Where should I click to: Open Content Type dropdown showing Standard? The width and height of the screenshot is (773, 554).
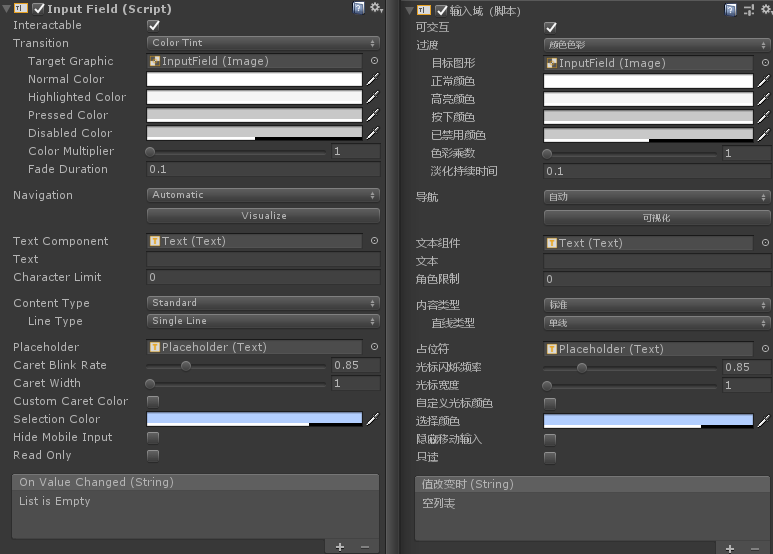pos(263,303)
